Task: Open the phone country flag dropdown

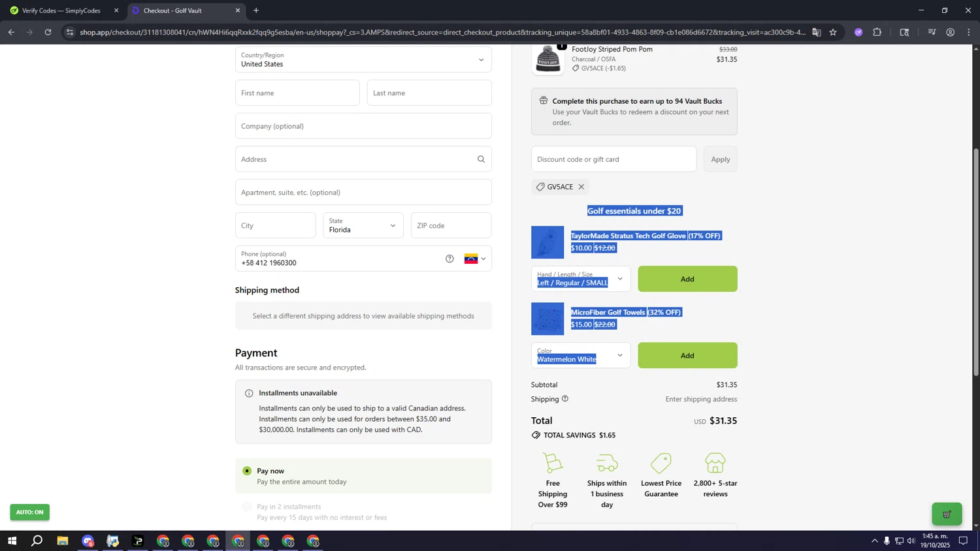Action: (475, 259)
